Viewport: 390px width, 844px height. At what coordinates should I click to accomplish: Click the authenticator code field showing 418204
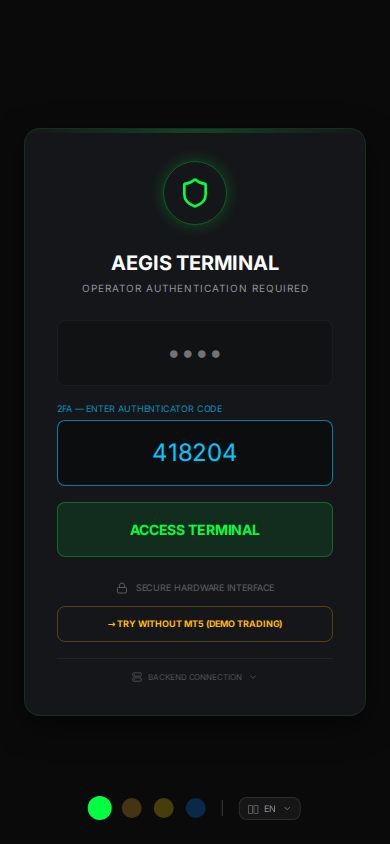[x=195, y=453]
